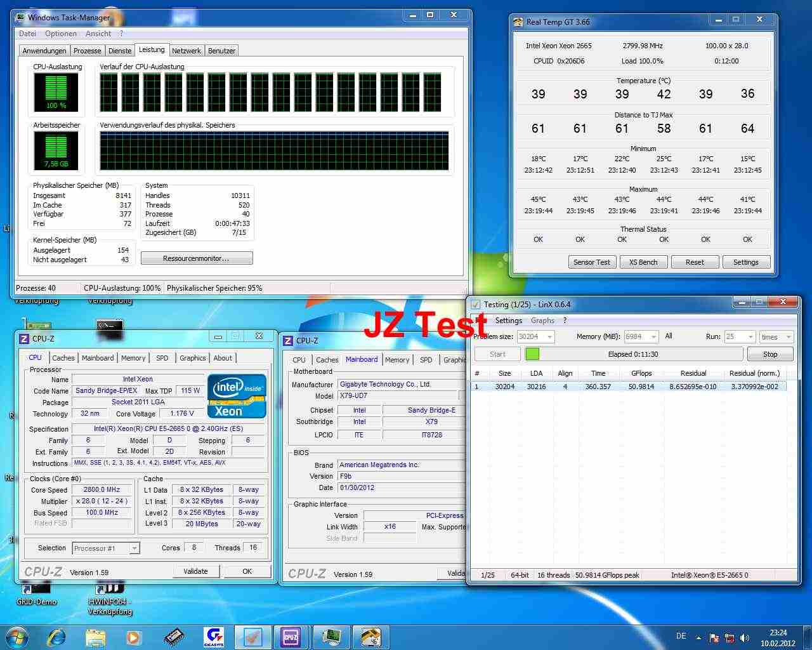Switch to the Anwendungen tab in Task Manager

pyautogui.click(x=44, y=51)
